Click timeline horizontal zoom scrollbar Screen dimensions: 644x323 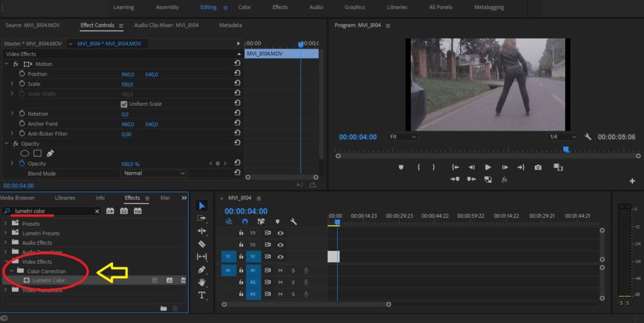click(x=306, y=305)
